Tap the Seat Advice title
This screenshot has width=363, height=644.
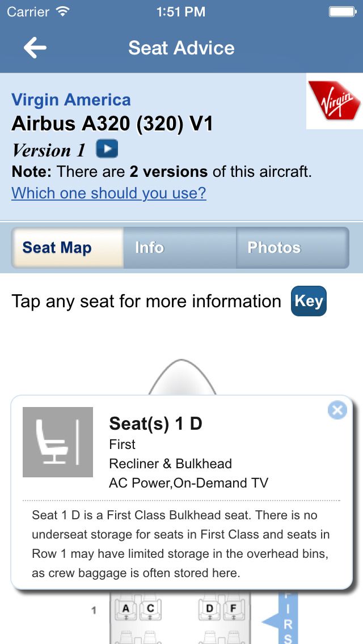pos(181,48)
